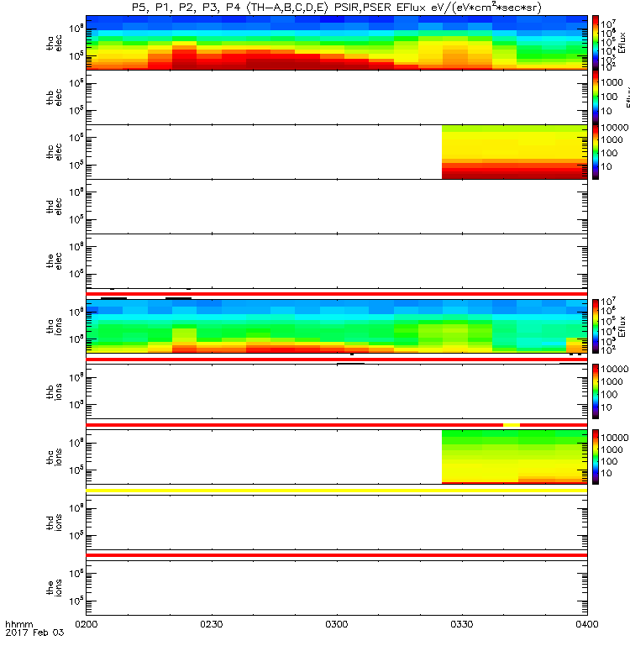This screenshot has height=672, width=630.
Task: Click the tha ions color scale bar
Action: coord(596,326)
